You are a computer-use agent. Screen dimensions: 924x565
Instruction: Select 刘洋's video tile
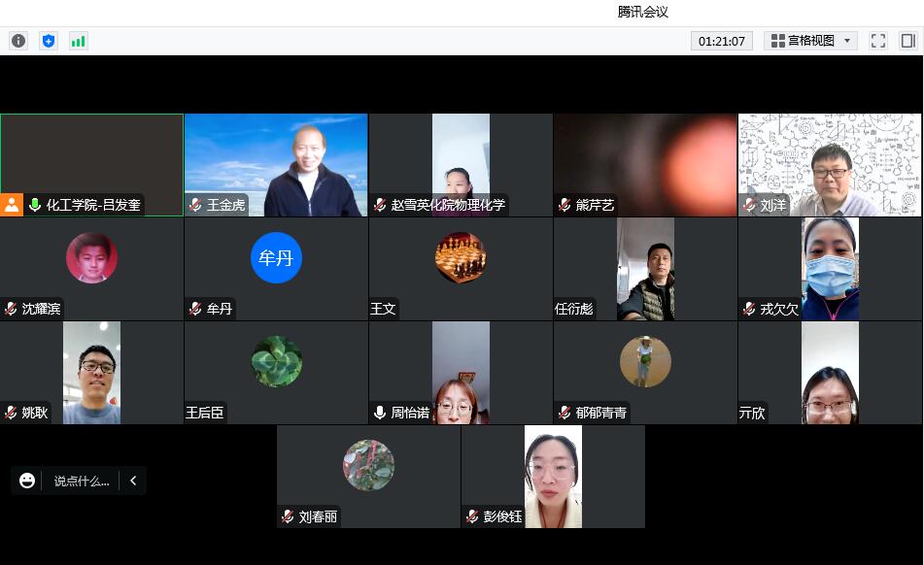point(830,164)
